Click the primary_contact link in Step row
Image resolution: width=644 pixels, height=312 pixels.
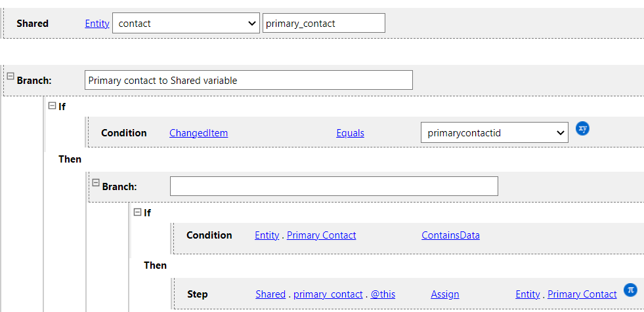[x=328, y=294]
